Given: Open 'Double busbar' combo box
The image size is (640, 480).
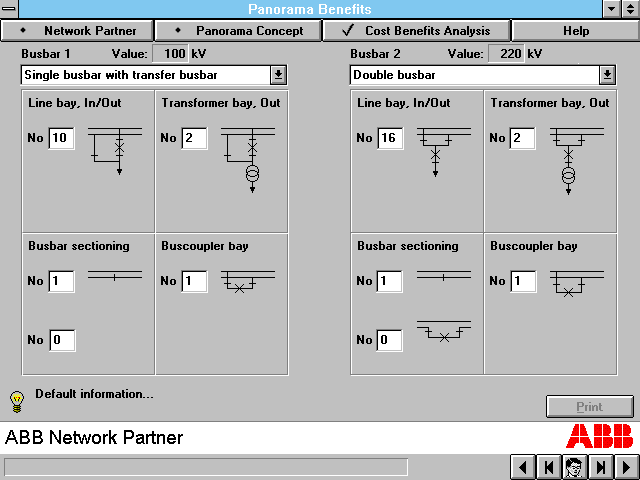Looking at the screenshot, I should click(x=483, y=75).
